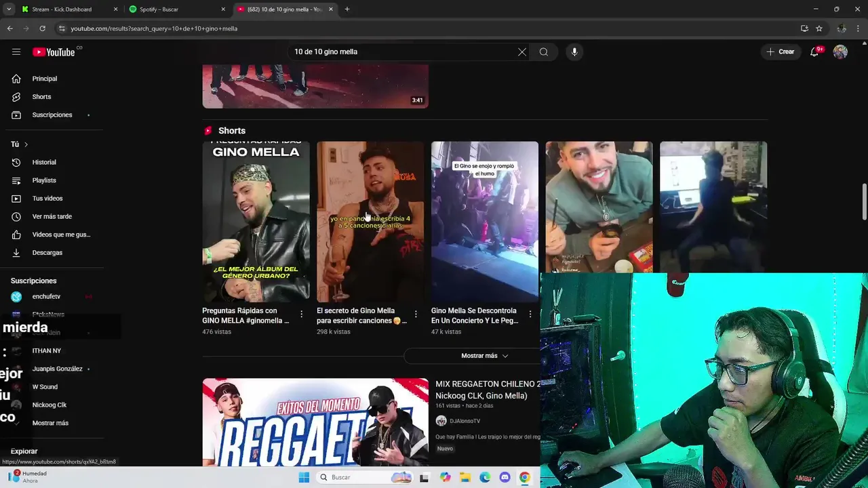
Task: Open Ver más tarde list
Action: tap(52, 216)
